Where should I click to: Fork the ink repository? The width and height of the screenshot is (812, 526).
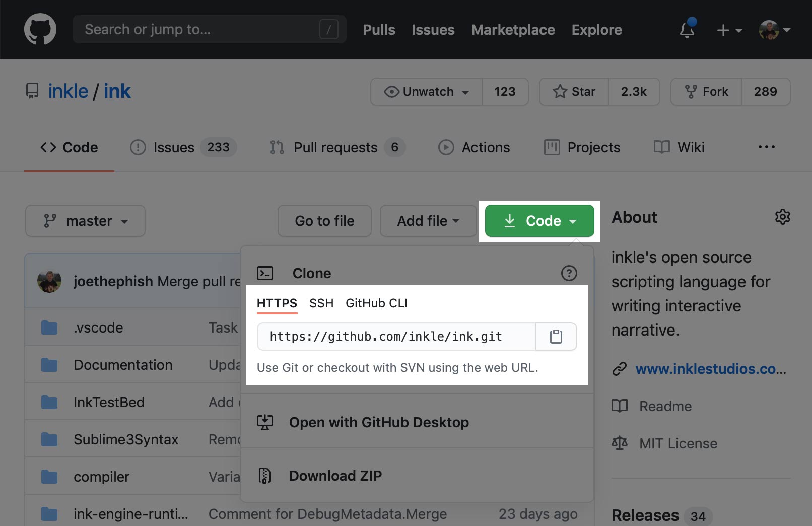tap(706, 92)
